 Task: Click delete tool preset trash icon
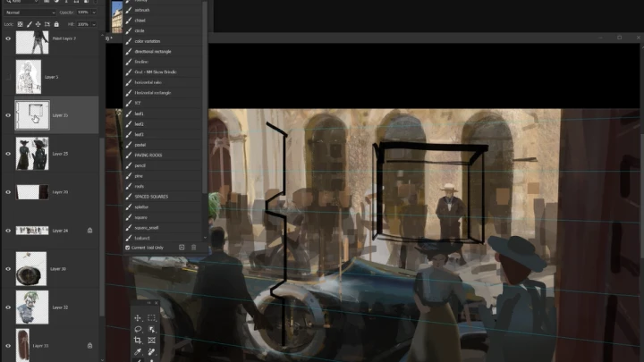pos(194,247)
